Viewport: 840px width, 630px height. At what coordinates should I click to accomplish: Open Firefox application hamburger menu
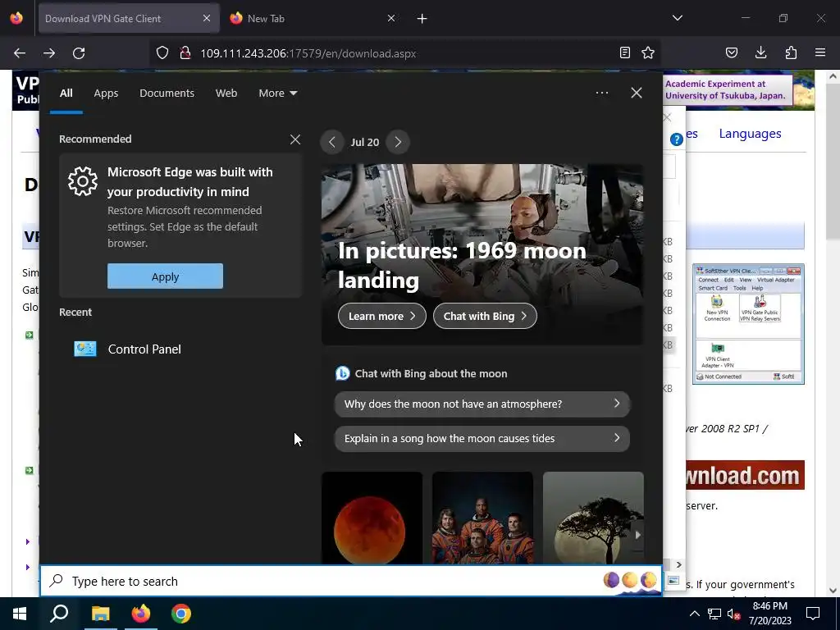coord(820,53)
